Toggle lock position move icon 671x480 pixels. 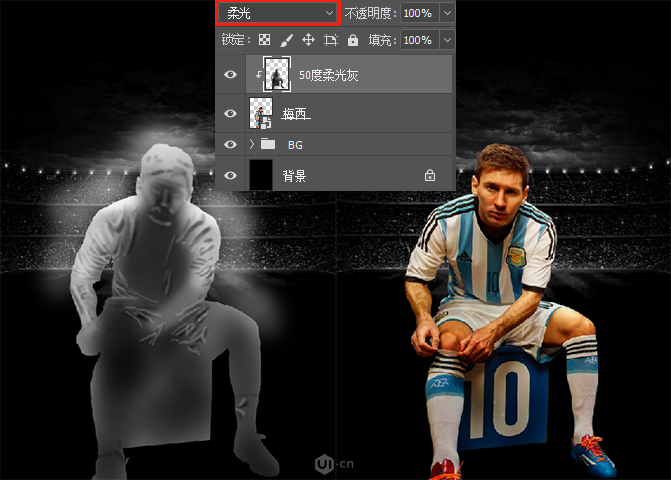point(308,40)
